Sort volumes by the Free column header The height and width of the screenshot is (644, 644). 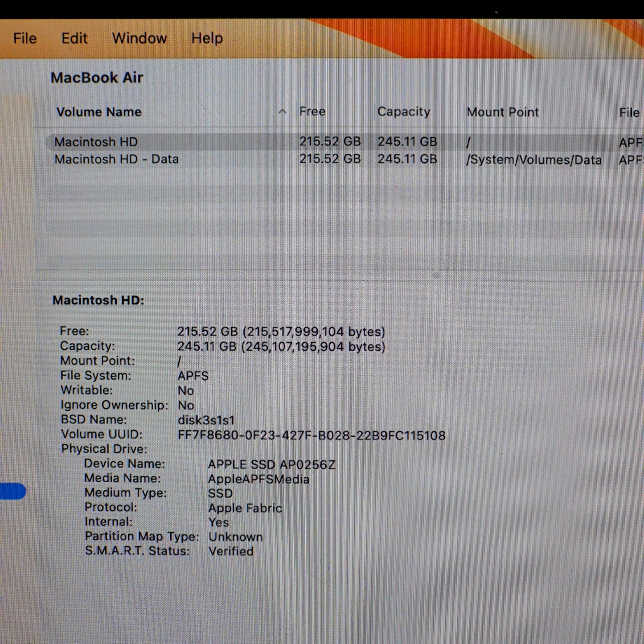click(x=312, y=111)
